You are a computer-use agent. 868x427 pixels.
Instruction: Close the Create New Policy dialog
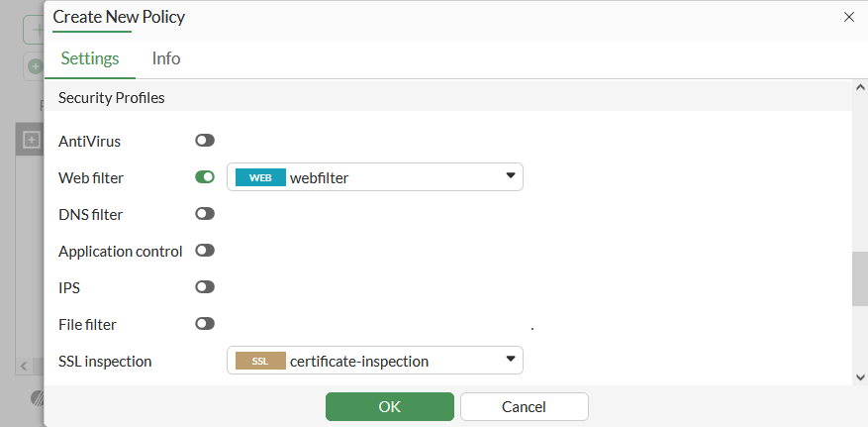click(848, 17)
